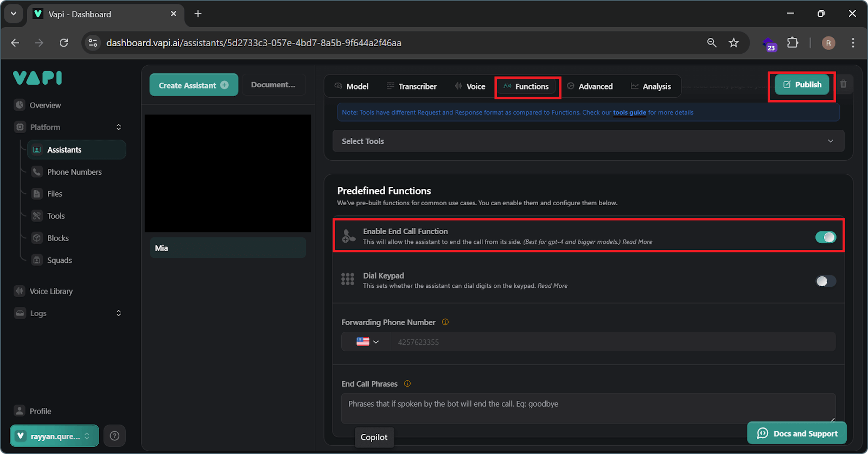Click the Dial Keypad grid icon
Screen dimensions: 868x454
348,279
